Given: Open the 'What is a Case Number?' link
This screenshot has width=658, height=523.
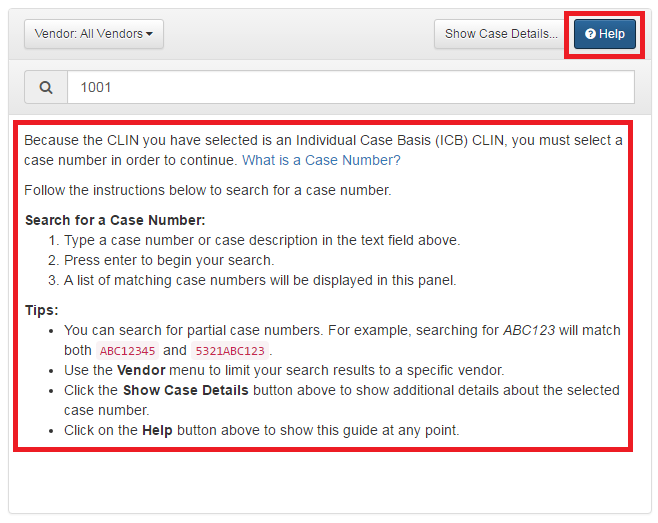Looking at the screenshot, I should click(321, 160).
